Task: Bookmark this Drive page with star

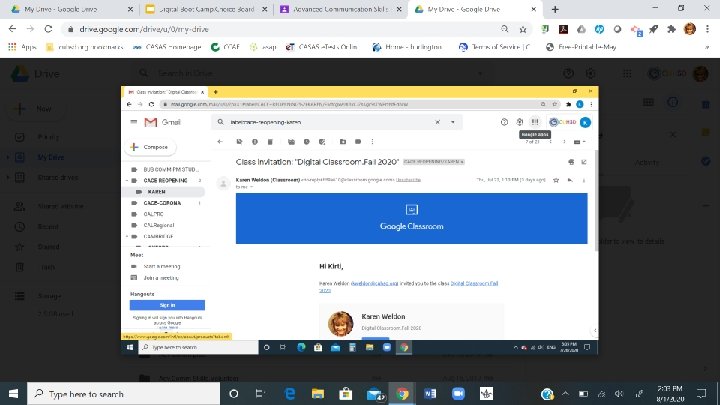Action: [x=523, y=29]
